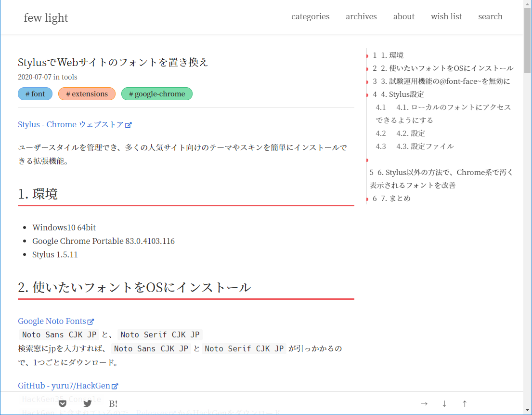Select the # extensions tag

point(87,94)
